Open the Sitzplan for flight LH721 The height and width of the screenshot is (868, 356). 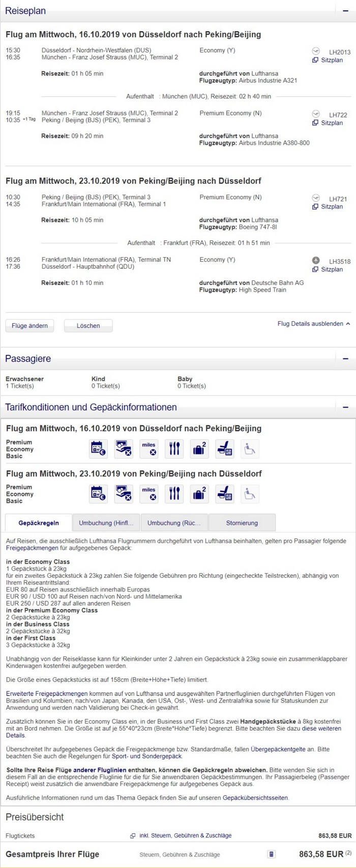coord(328,207)
